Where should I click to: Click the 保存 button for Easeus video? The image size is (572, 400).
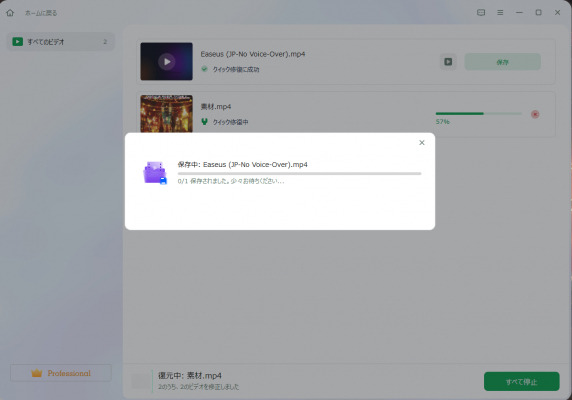[x=502, y=62]
